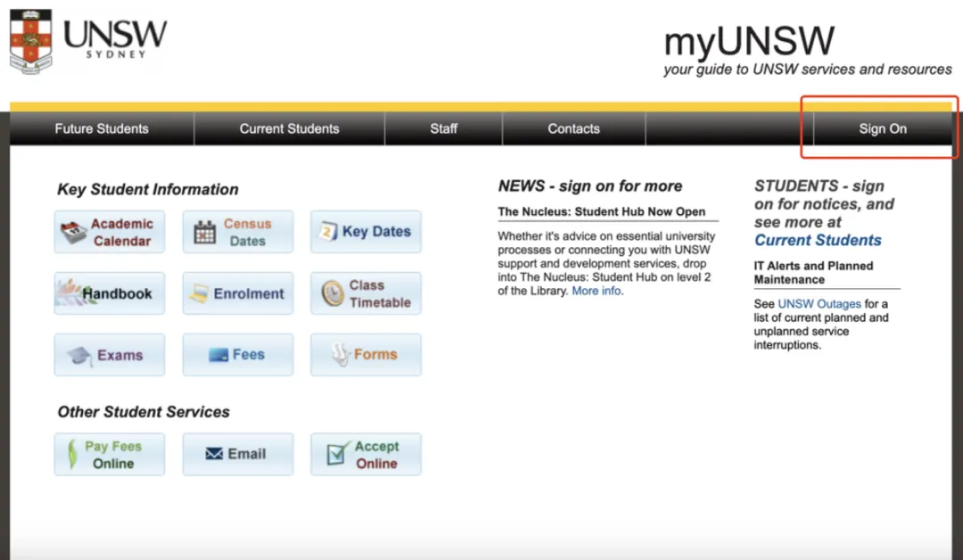This screenshot has width=963, height=560.
Task: Open the Fees card icon button
Action: click(x=237, y=355)
